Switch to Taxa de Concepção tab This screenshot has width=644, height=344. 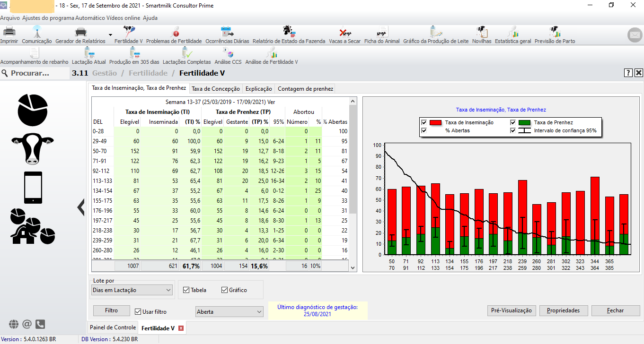pos(215,89)
